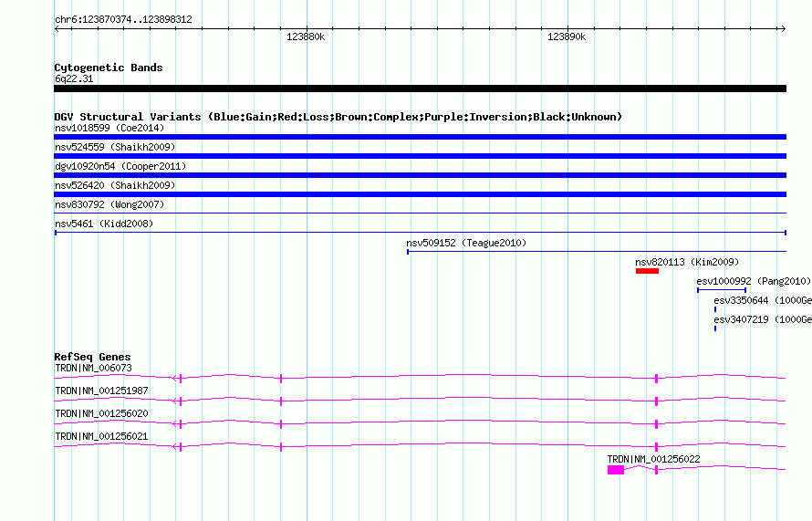Select the rightmost exon of TRDN|NM_001256021
812x521 pixels.
pos(656,447)
